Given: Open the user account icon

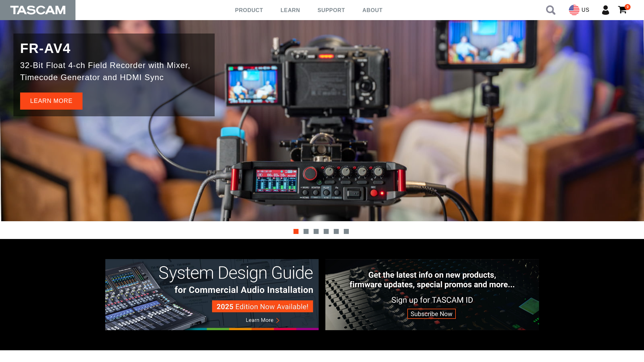Looking at the screenshot, I should click(x=606, y=10).
